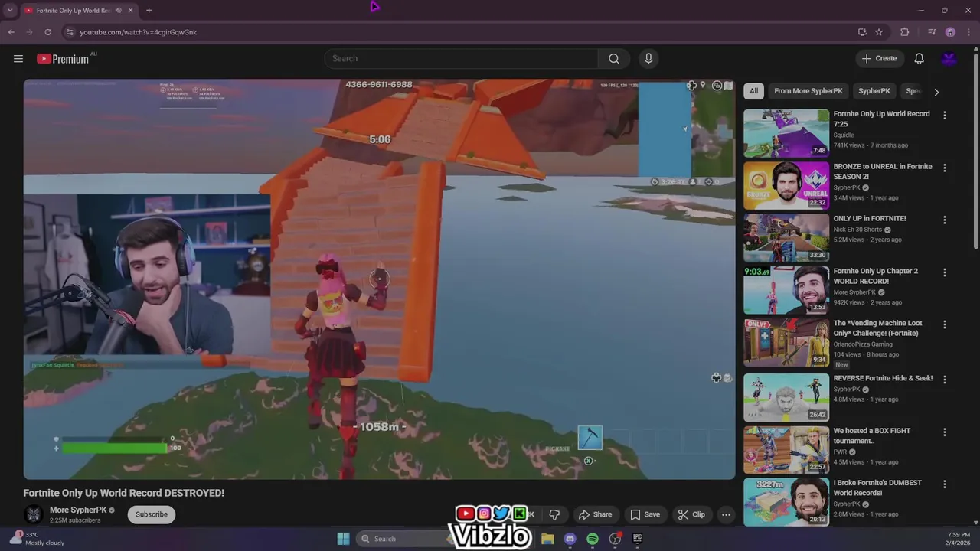Open More SypherPK channel avatar
Viewport: 980px width, 551px height.
tap(33, 514)
